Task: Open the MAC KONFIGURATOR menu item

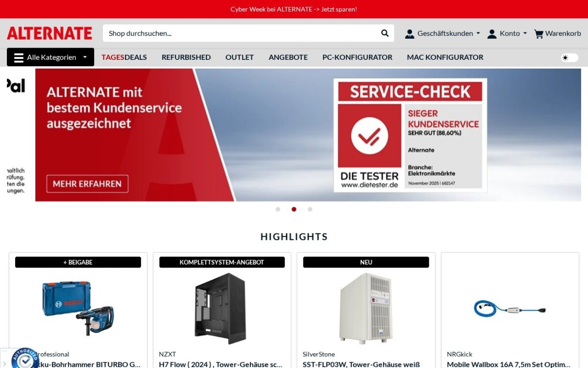Action: click(x=445, y=57)
